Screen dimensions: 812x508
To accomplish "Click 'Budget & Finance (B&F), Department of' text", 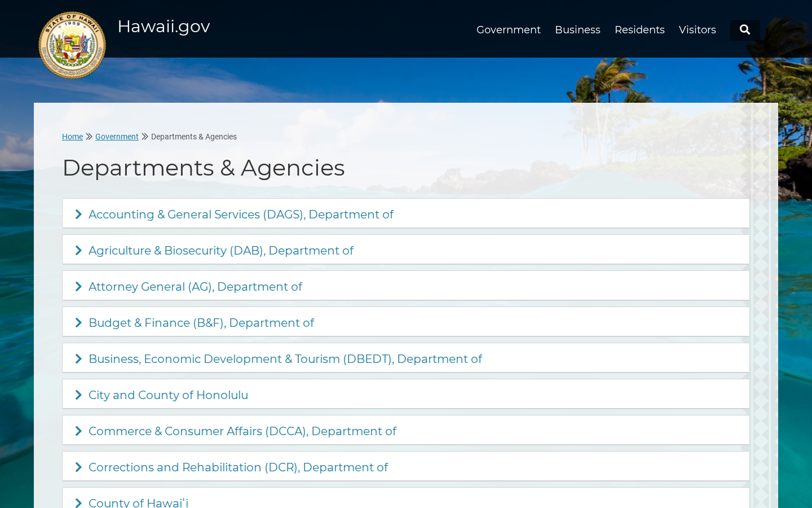I will click(201, 323).
